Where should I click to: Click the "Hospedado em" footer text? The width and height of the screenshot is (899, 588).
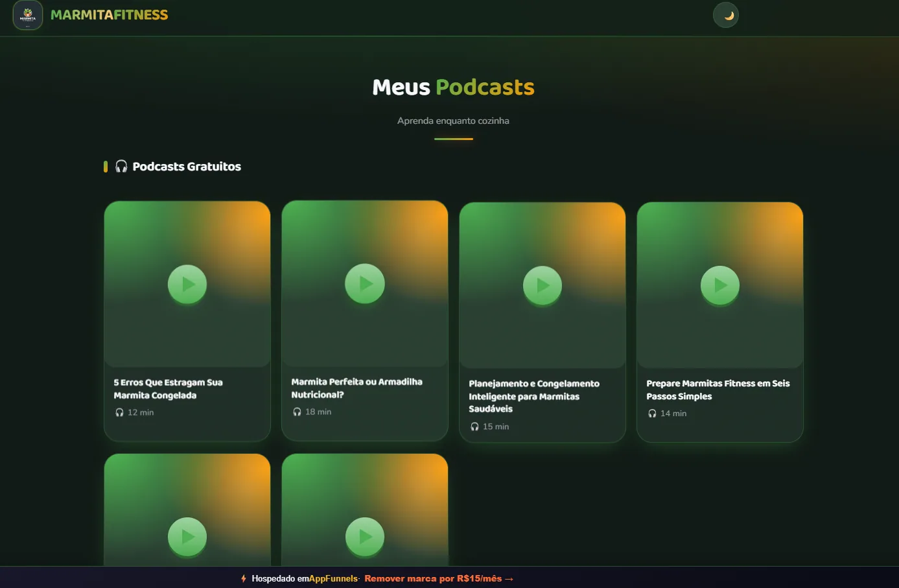[x=280, y=578]
